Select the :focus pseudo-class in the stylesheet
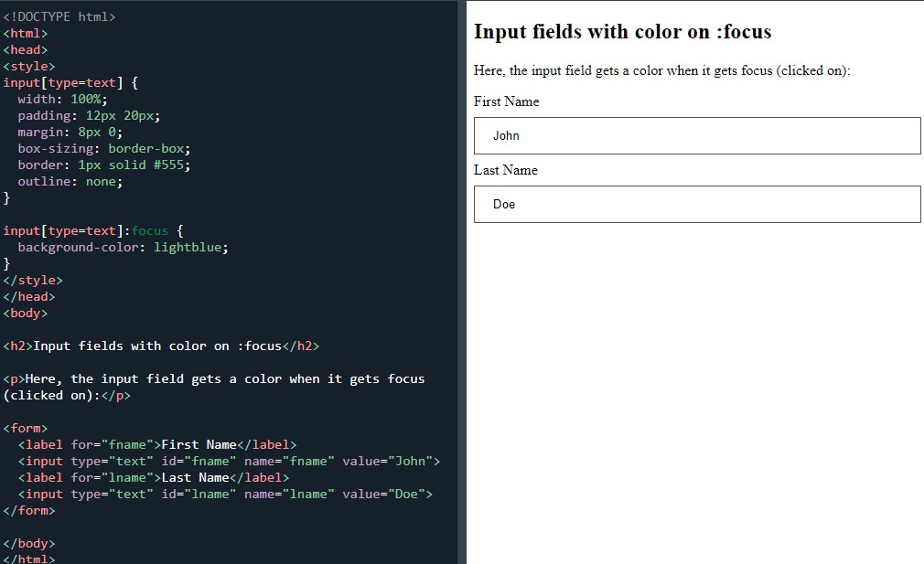The height and width of the screenshot is (564, 924). [x=149, y=230]
